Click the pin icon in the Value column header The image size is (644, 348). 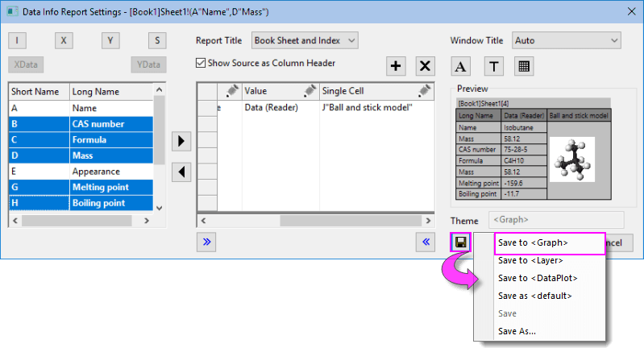tap(310, 91)
